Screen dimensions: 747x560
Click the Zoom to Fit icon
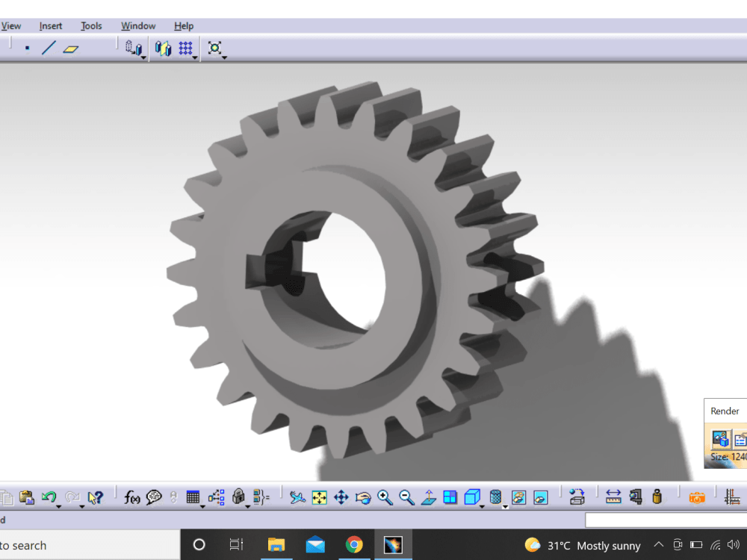coord(318,497)
